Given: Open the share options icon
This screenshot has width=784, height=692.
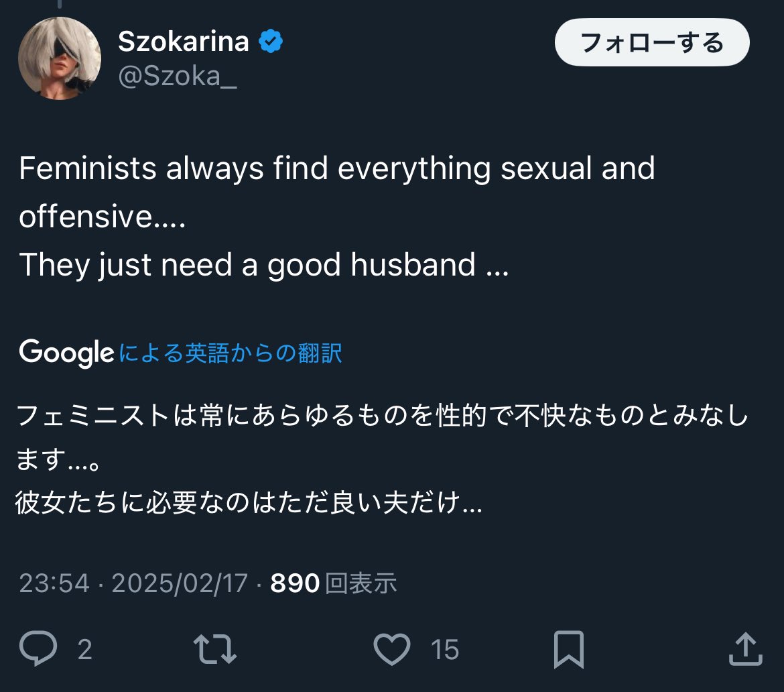Looking at the screenshot, I should tap(744, 649).
